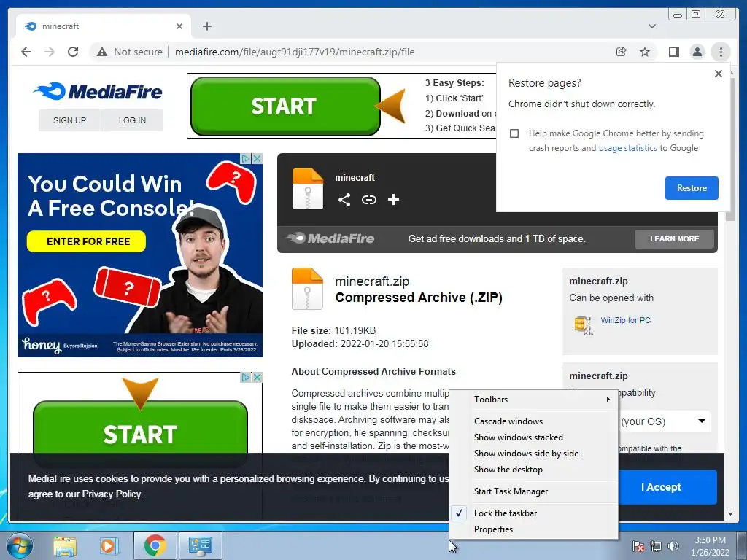Bookmark this page with the star icon

(x=645, y=52)
